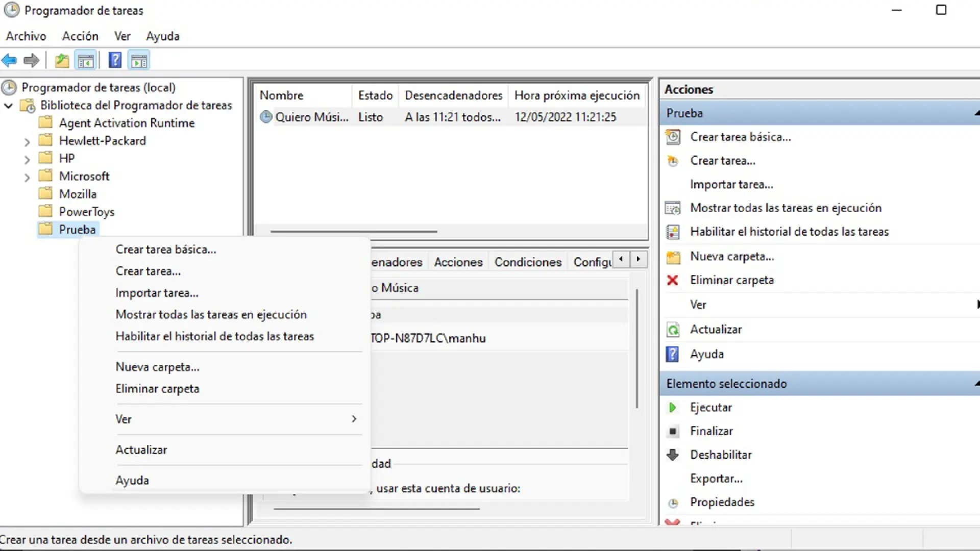Click Exportar... in Elemento seleccionado section
980x551 pixels.
pyautogui.click(x=716, y=479)
